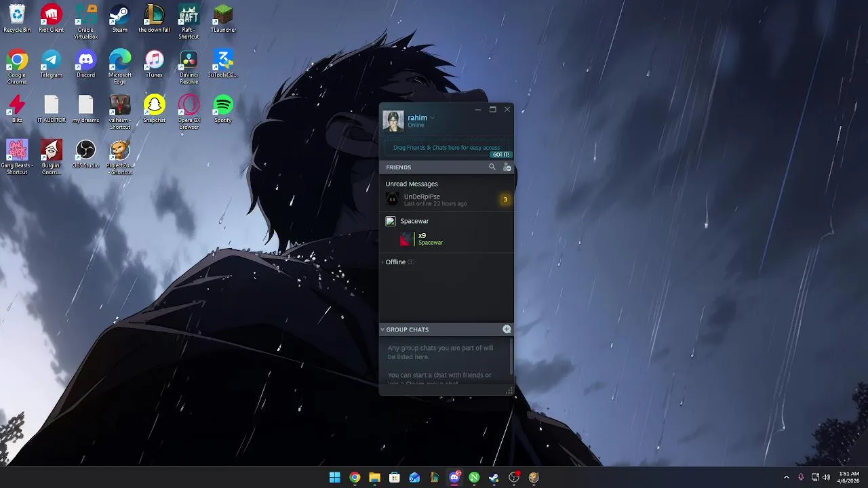Screen dimensions: 868x488
Task: Select the DaVinci Resolve desktop icon
Action: pyautogui.click(x=189, y=66)
